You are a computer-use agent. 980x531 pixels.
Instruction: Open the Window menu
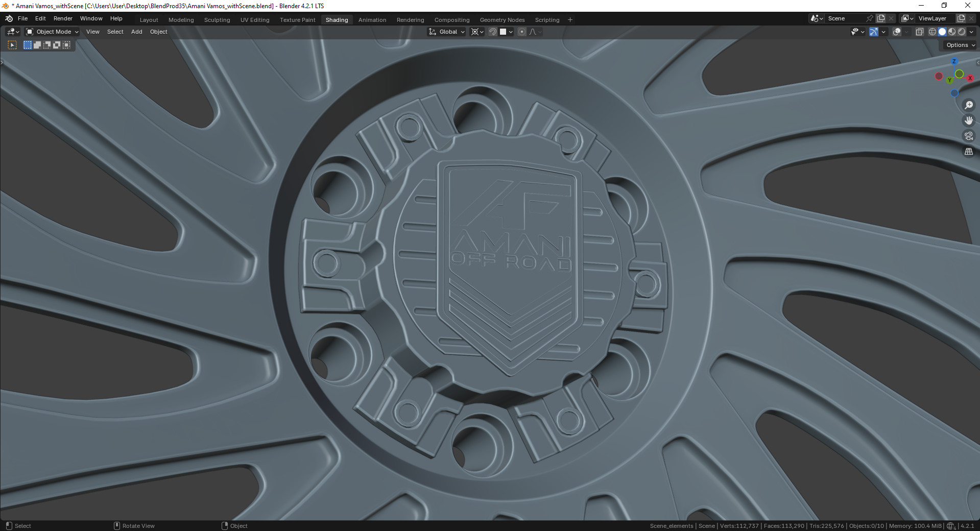(91, 18)
